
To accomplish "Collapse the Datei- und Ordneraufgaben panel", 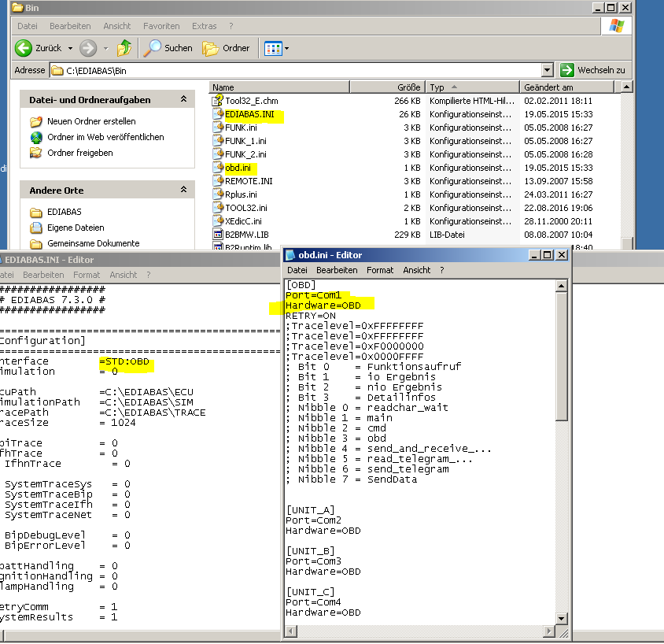I will [183, 99].
